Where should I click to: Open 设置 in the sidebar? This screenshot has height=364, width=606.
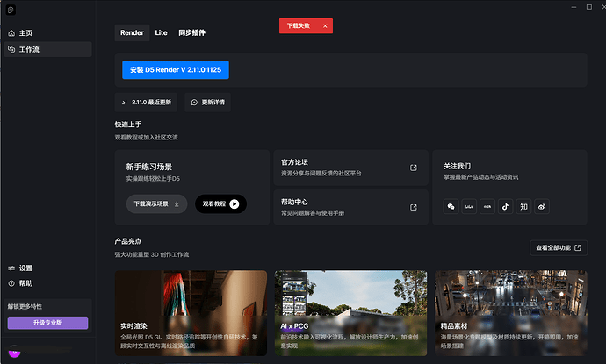(x=25, y=268)
